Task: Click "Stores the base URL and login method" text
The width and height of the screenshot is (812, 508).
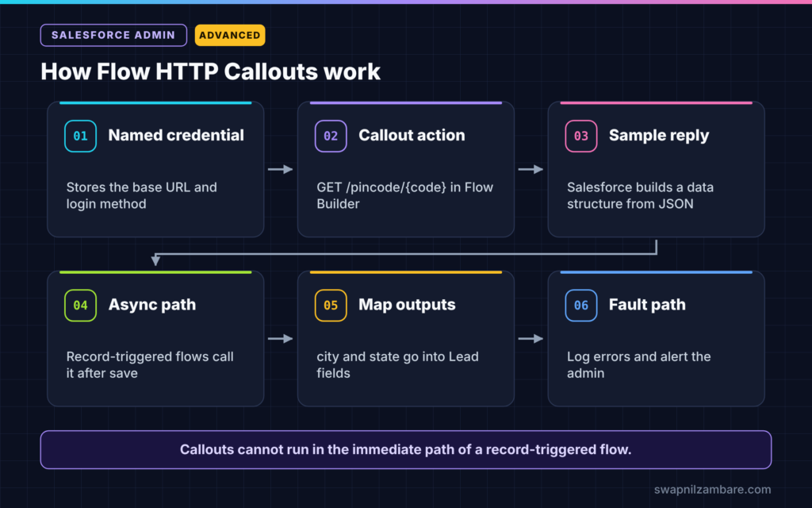Action: (141, 195)
